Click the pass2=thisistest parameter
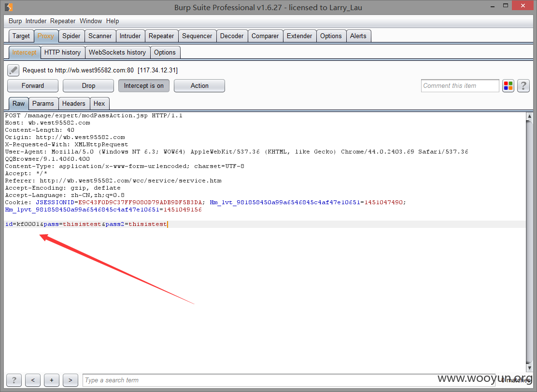Viewport: 537px width, 392px height. pyautogui.click(x=136, y=224)
